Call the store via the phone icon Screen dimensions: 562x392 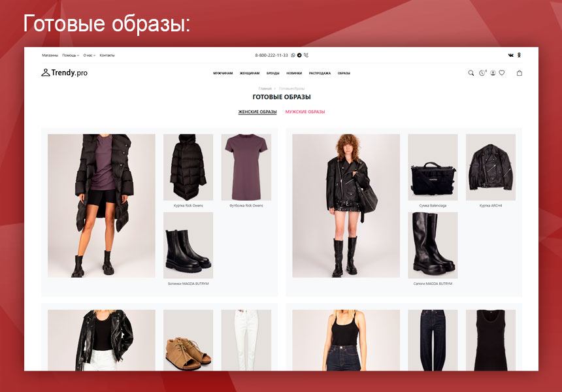click(306, 55)
